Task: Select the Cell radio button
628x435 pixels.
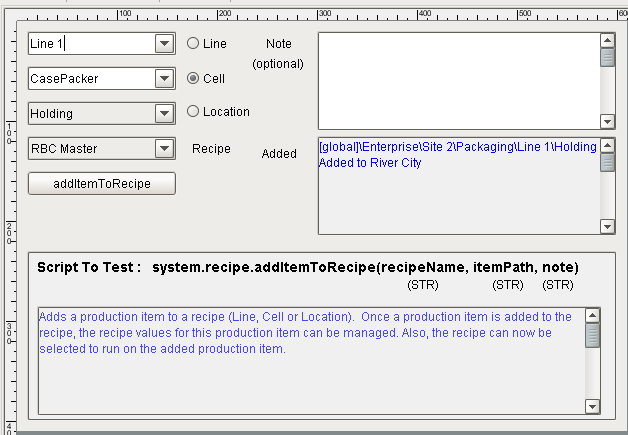Action: (193, 78)
